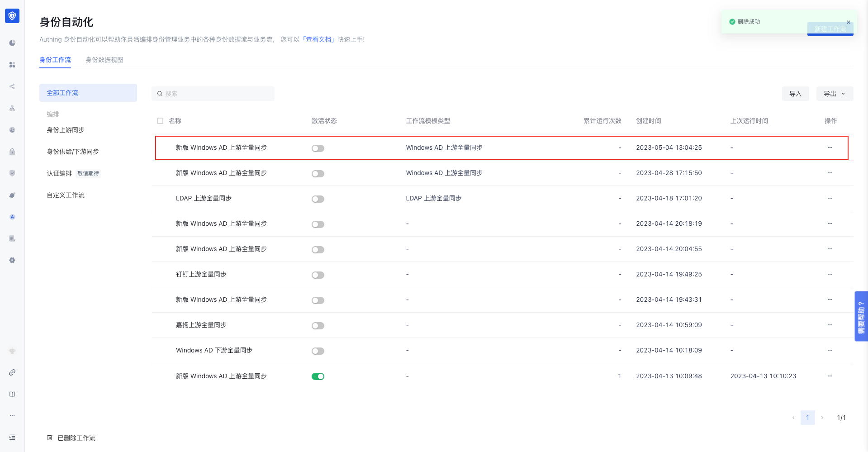Tick the select-all checkbox beside 名称
Image resolution: width=868 pixels, height=452 pixels.
point(160,121)
